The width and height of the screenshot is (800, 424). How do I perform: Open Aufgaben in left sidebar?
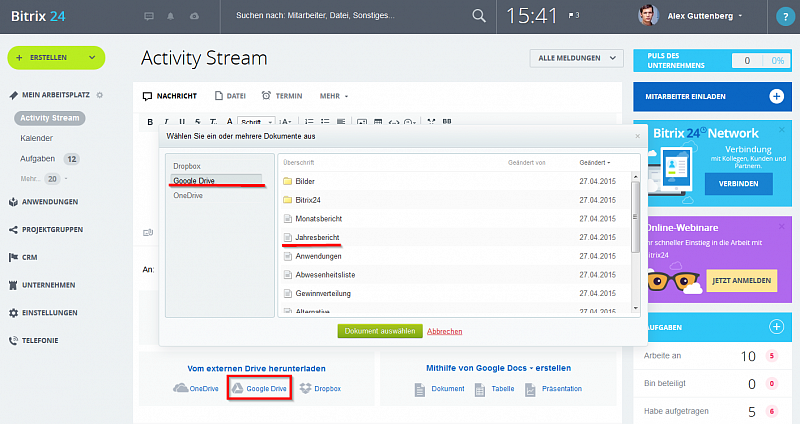click(x=37, y=159)
